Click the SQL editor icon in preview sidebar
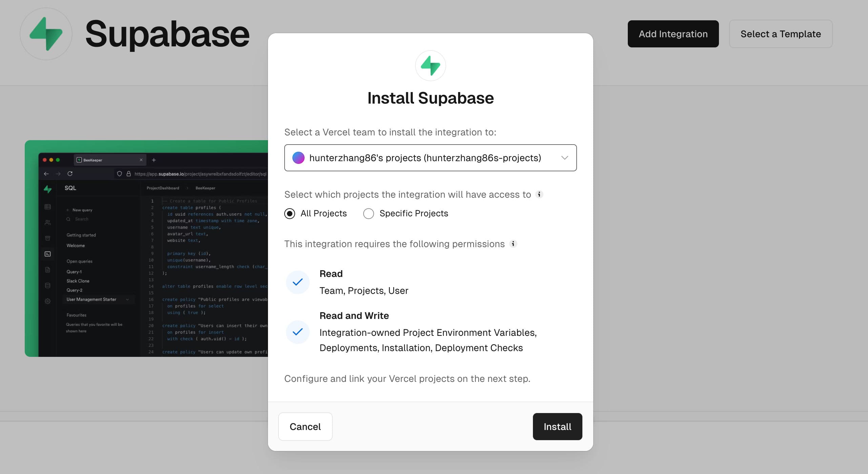 pos(48,254)
